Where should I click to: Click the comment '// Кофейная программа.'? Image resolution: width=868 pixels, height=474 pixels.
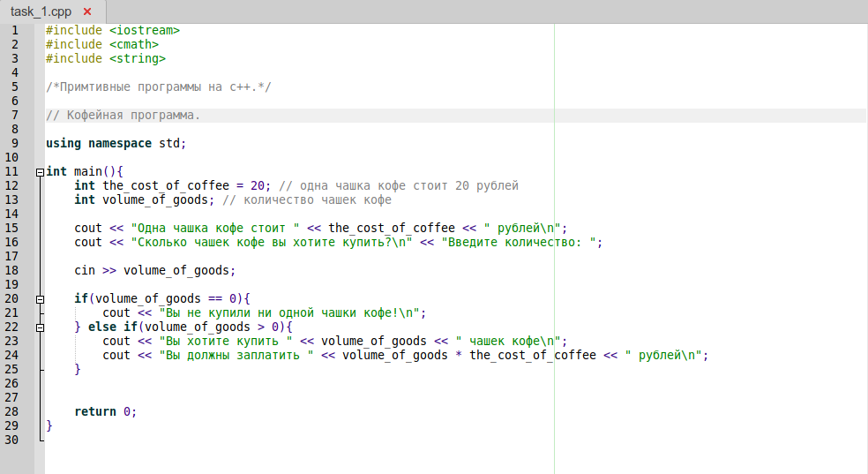(x=123, y=115)
